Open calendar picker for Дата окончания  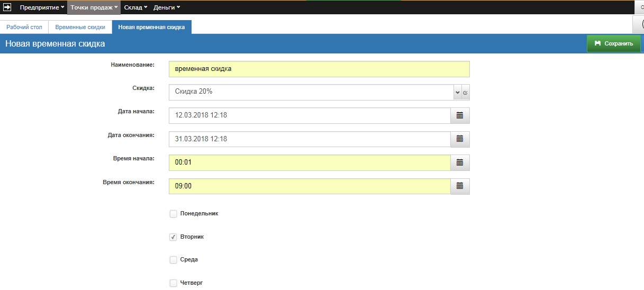click(459, 139)
